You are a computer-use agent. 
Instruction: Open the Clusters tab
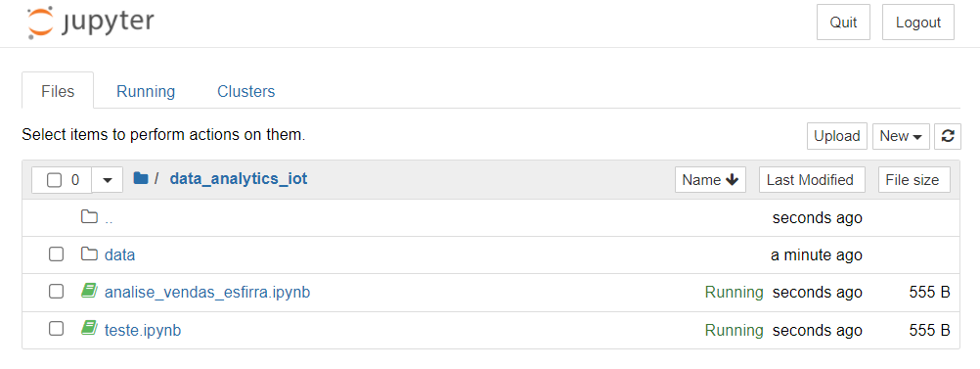click(245, 91)
